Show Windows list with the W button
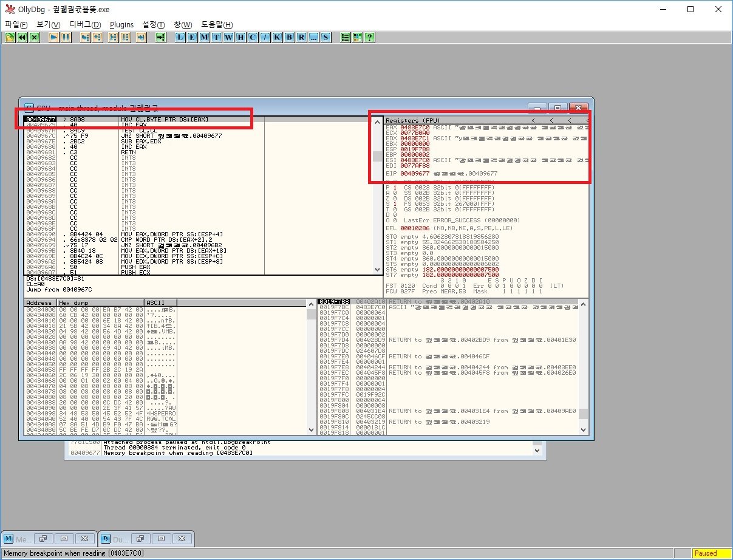The width and height of the screenshot is (733, 560). (x=228, y=37)
